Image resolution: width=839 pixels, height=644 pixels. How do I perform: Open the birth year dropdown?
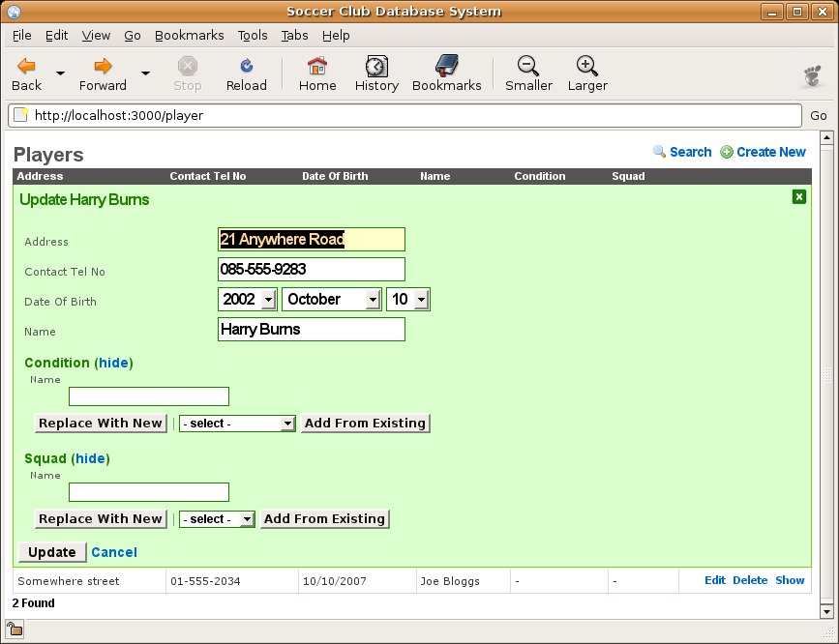[x=248, y=300]
